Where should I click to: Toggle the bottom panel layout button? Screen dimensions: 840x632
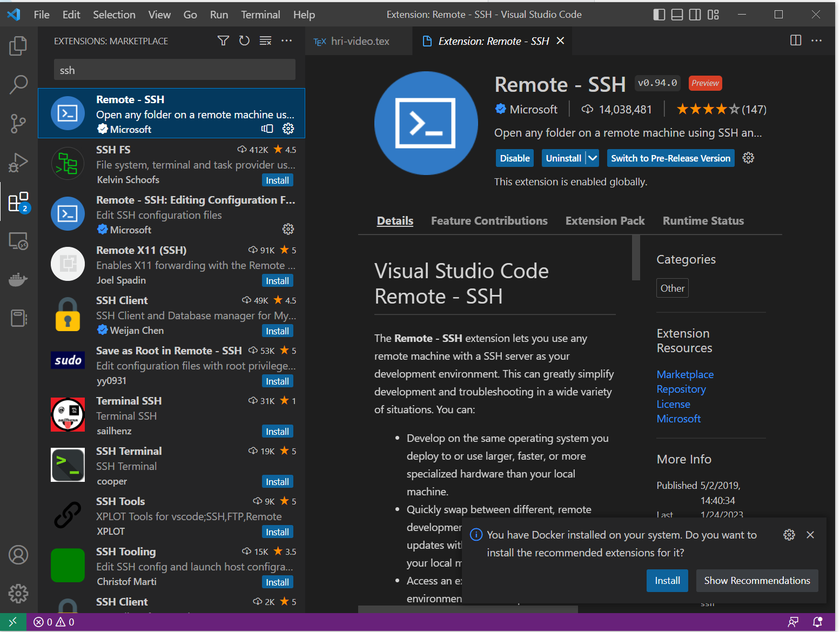click(x=677, y=15)
